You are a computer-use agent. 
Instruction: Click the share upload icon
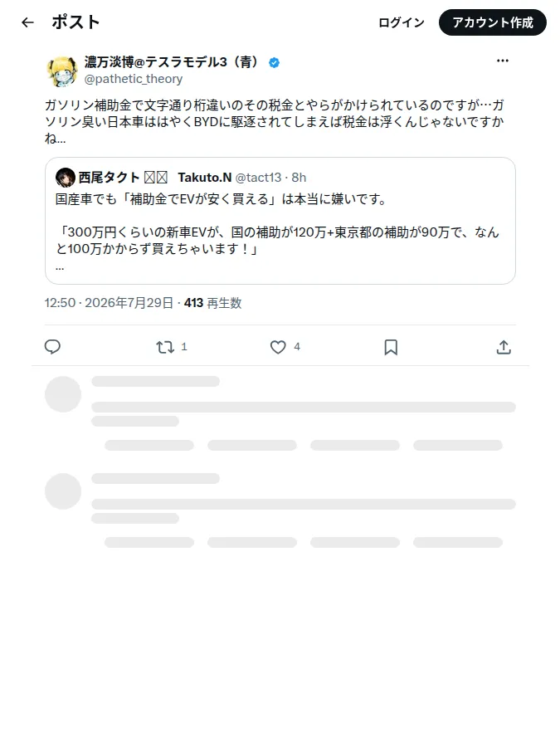tap(504, 347)
